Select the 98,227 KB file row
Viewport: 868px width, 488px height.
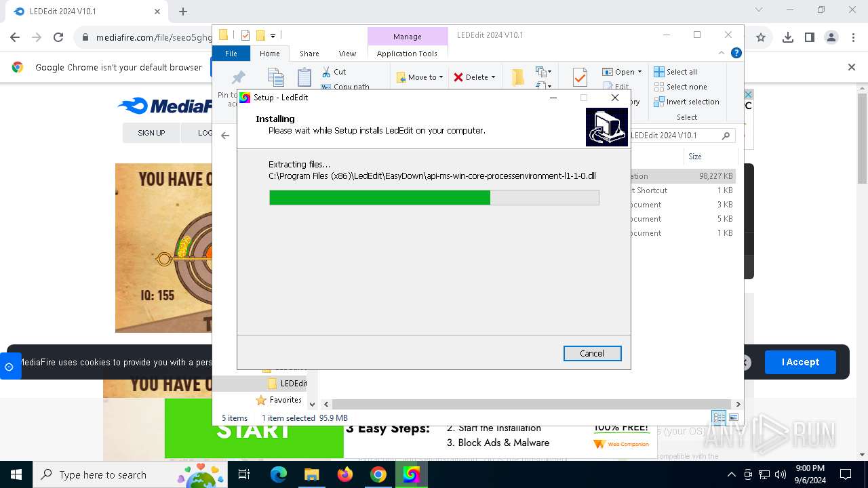683,176
